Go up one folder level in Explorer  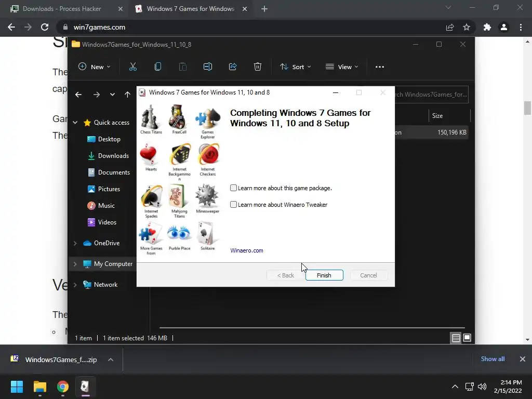pyautogui.click(x=127, y=95)
